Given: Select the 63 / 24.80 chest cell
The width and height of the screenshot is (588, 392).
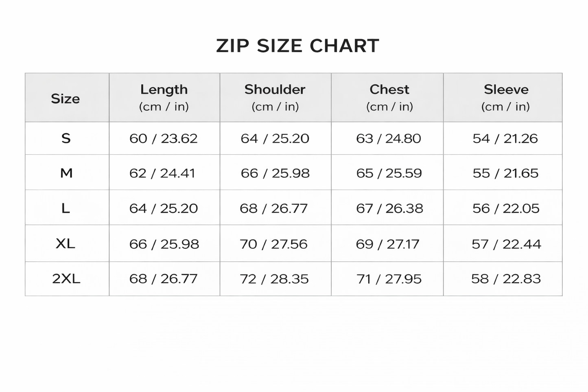Looking at the screenshot, I should pyautogui.click(x=388, y=138).
